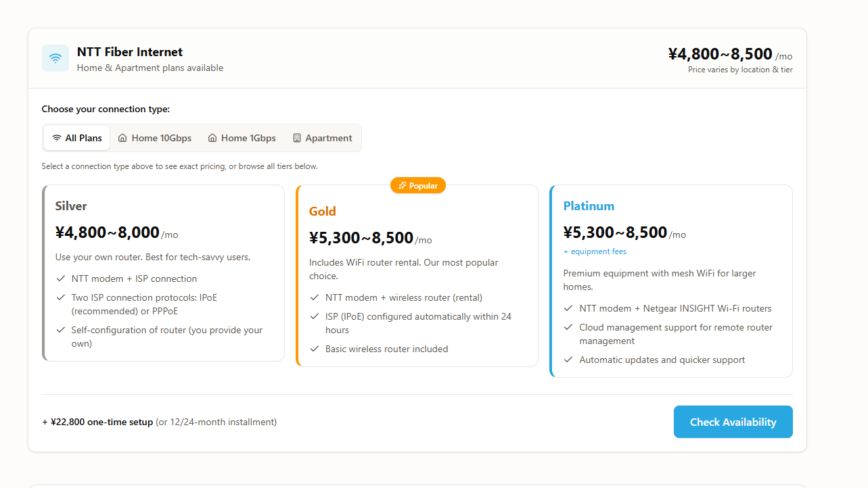This screenshot has height=488, width=868.
Task: Click checkmark beside Basic wireless router included
Action: (314, 349)
